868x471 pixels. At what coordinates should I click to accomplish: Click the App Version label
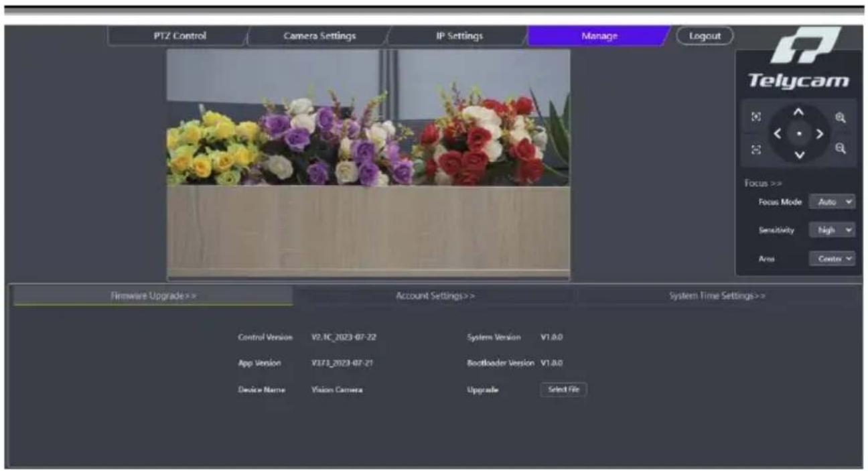point(259,363)
